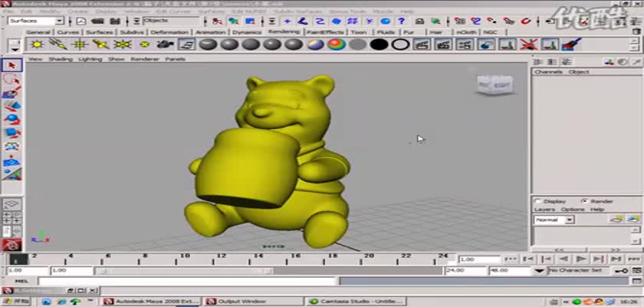The image size is (644, 307).
Task: Click the red magnet snap icon
Action: (526, 21)
